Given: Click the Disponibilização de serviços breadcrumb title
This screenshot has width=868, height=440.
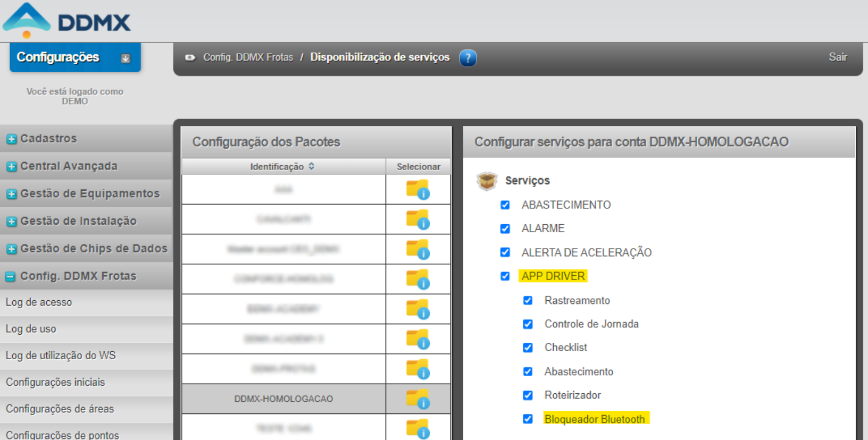Looking at the screenshot, I should pyautogui.click(x=380, y=57).
